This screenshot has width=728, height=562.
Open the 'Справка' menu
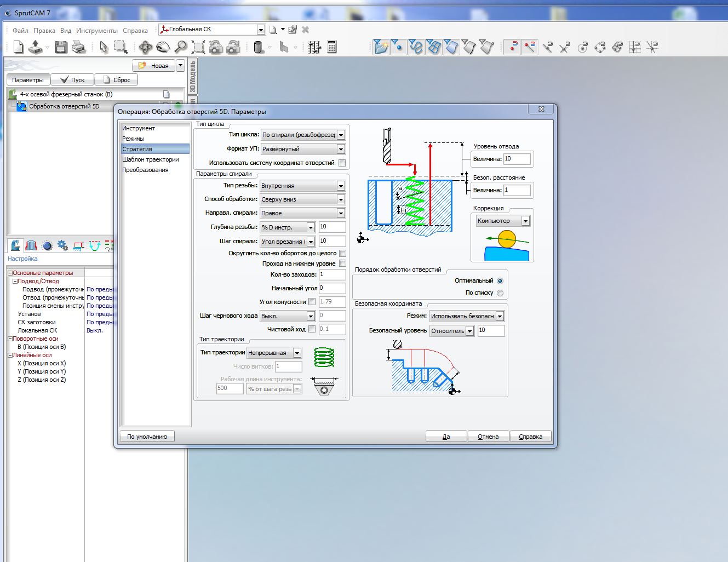click(135, 31)
